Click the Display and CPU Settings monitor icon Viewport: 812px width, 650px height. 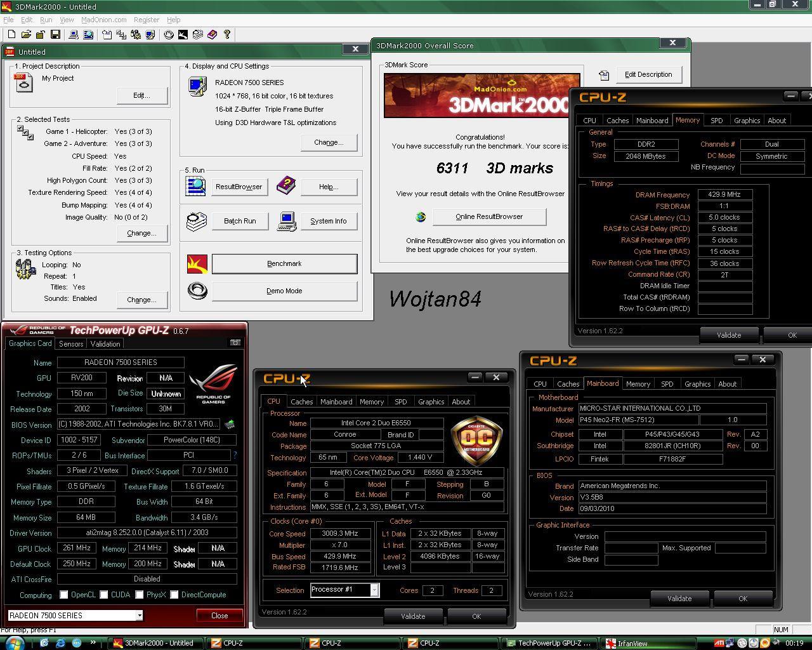pos(197,86)
